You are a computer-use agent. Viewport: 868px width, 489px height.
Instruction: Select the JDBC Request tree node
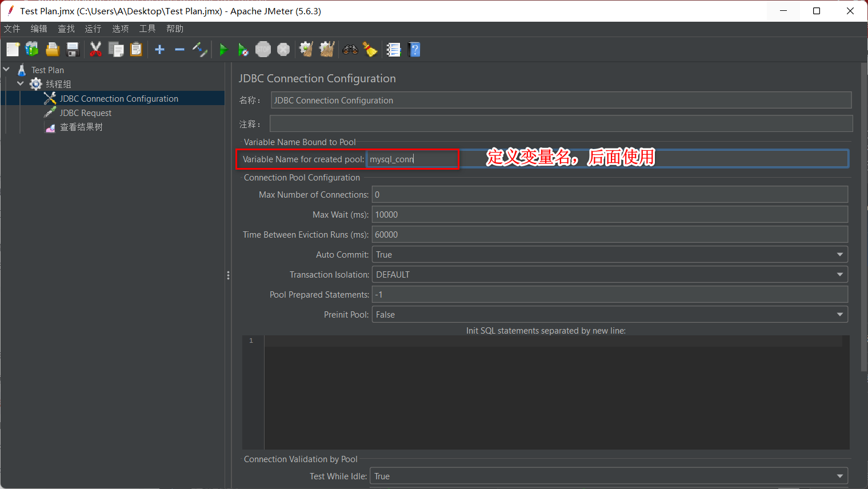(x=85, y=113)
